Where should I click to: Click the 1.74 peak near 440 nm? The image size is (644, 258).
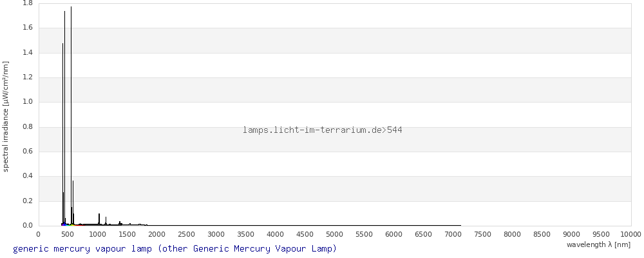[64, 117]
